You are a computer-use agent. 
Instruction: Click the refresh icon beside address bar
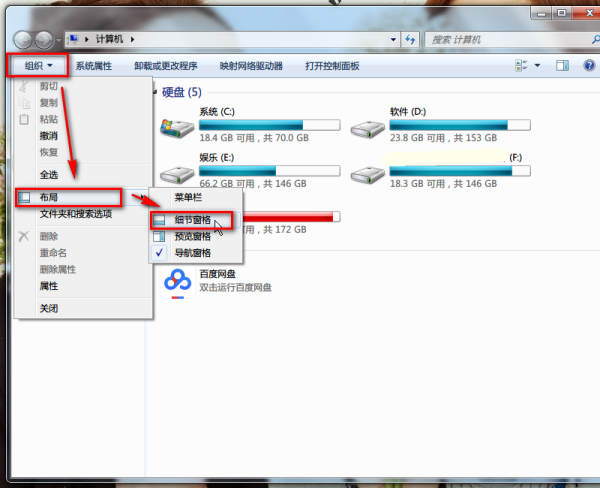click(x=410, y=39)
